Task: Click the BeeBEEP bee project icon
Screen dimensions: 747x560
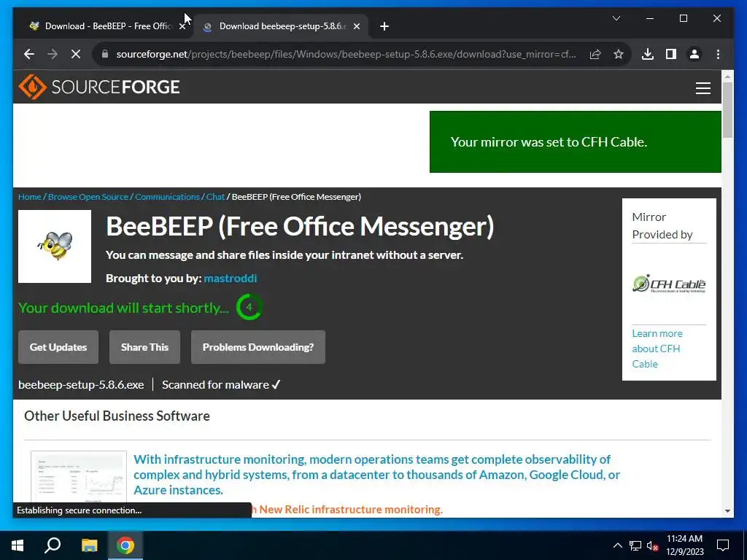Action: (55, 246)
